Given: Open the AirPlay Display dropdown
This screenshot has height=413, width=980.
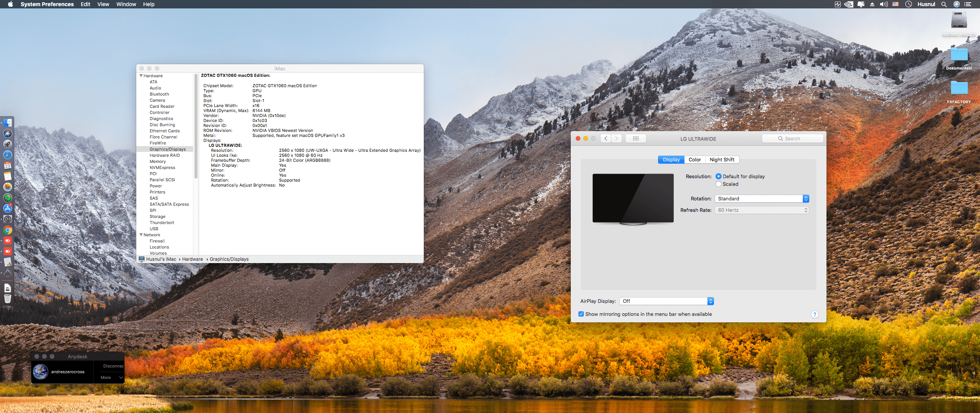Looking at the screenshot, I should [x=666, y=301].
